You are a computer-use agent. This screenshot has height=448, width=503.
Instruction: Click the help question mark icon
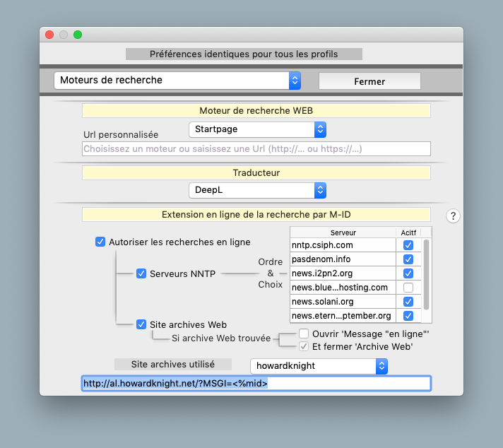(454, 216)
